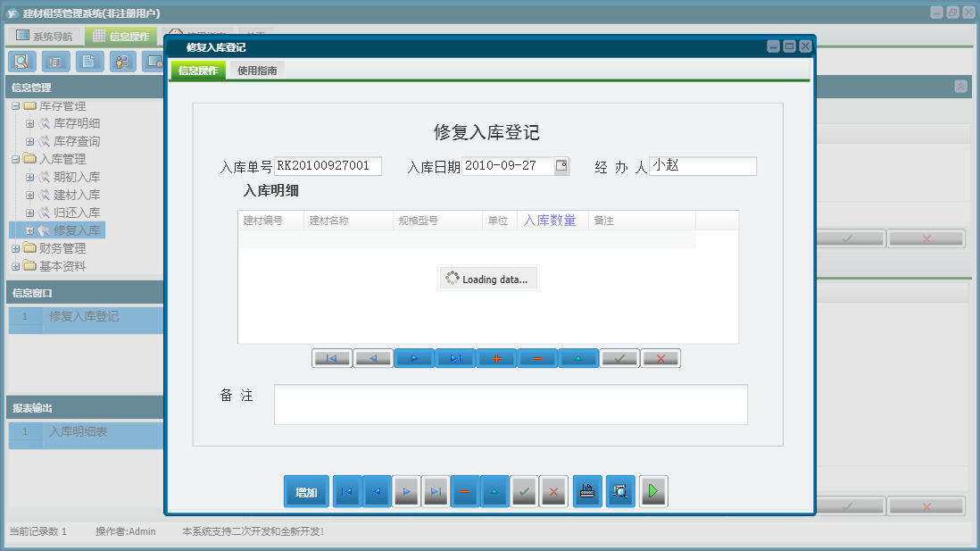Add a detail row with orange plus
Image resolution: width=980 pixels, height=551 pixels.
(496, 358)
